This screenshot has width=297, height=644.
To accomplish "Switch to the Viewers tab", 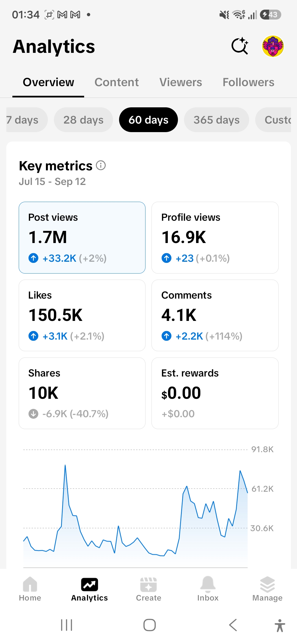I will pos(181,82).
